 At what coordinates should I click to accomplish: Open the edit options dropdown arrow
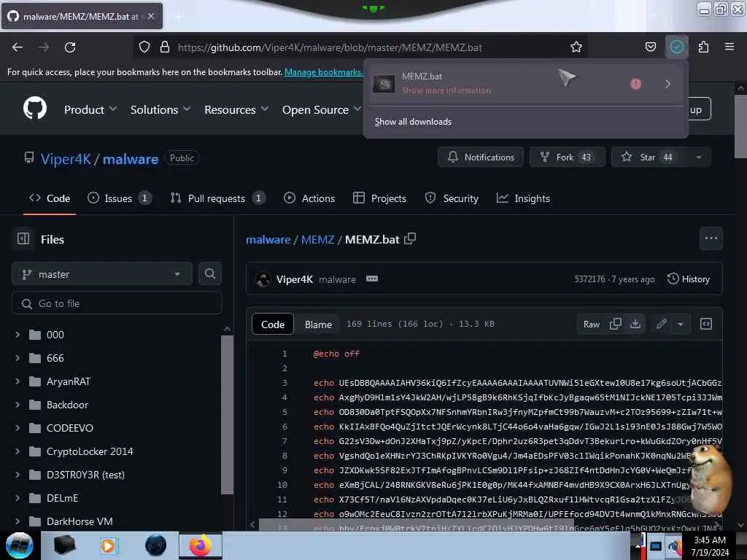pyautogui.click(x=681, y=324)
